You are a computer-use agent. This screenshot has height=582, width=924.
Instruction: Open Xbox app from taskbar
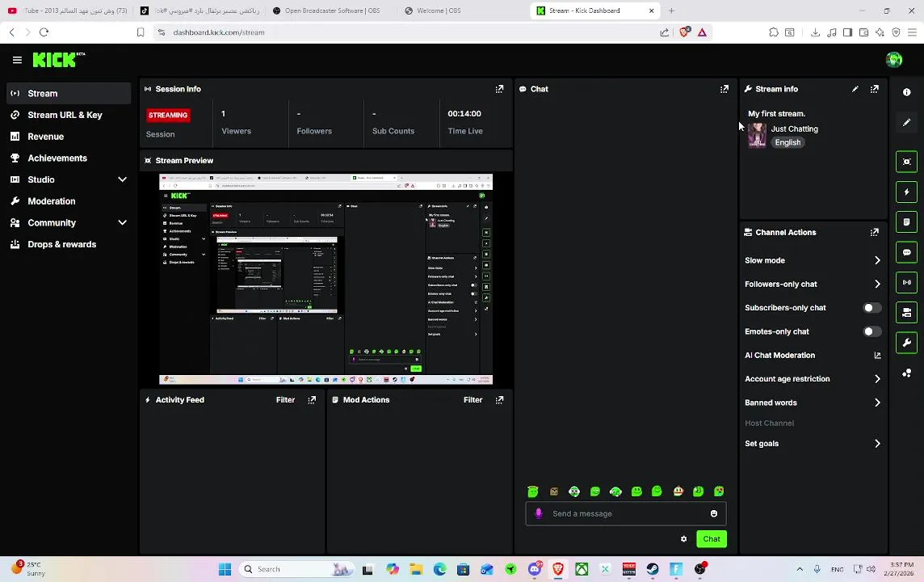pos(582,569)
